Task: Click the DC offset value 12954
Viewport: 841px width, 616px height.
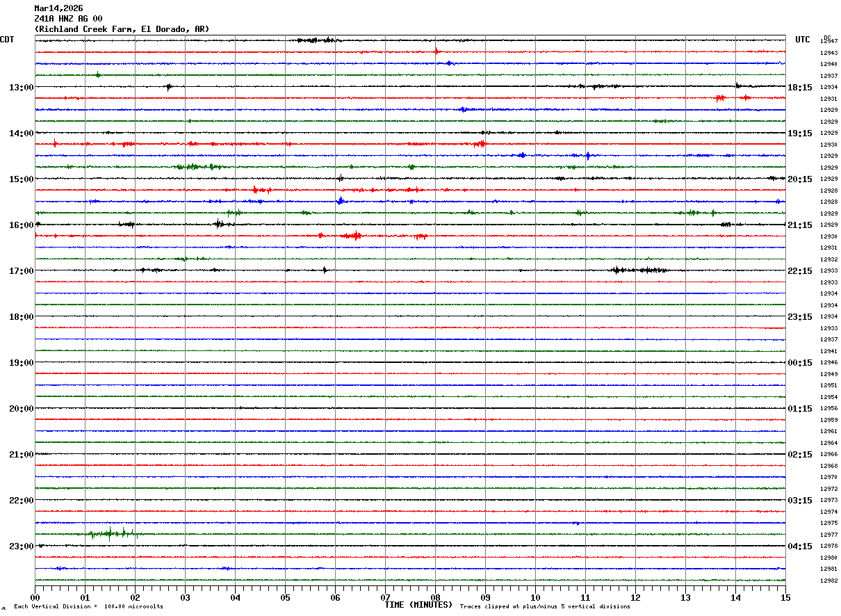Action: [828, 397]
